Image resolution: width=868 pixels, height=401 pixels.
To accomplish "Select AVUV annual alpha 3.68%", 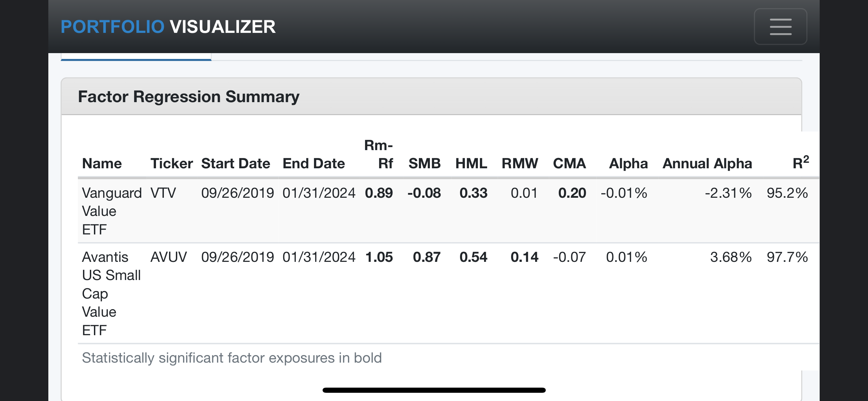I will tap(731, 257).
